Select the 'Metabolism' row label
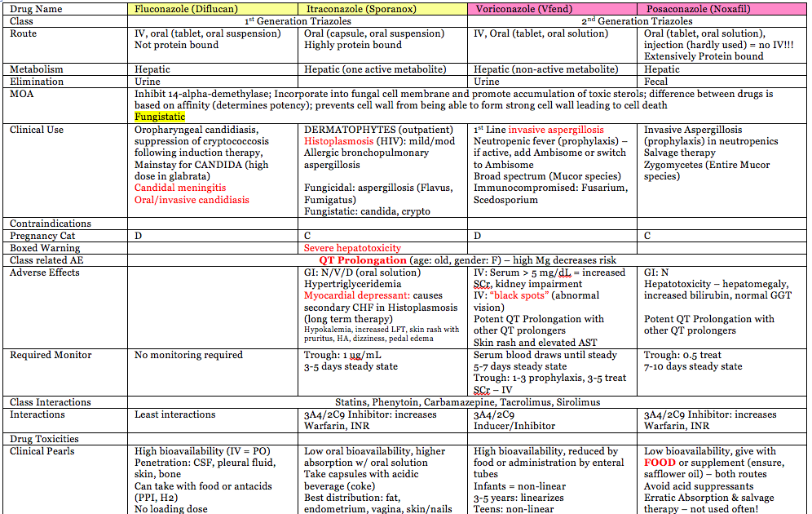 click(36, 69)
